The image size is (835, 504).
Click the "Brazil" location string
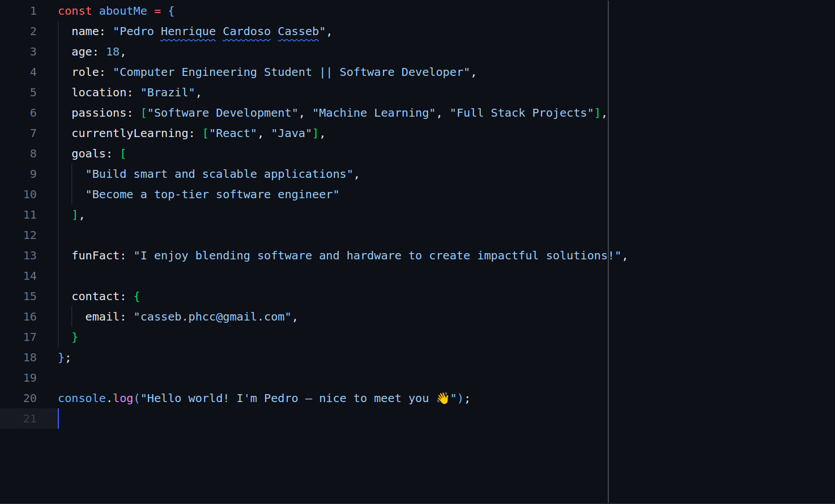pos(168,92)
